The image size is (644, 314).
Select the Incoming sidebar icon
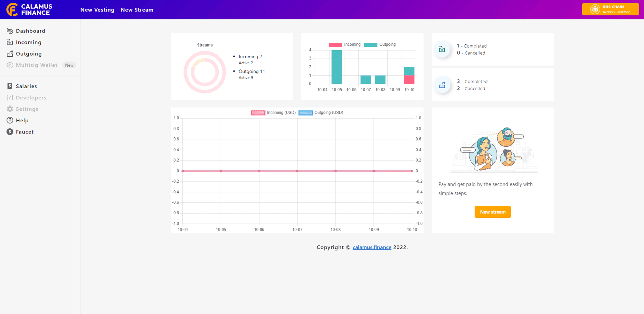pyautogui.click(x=10, y=42)
